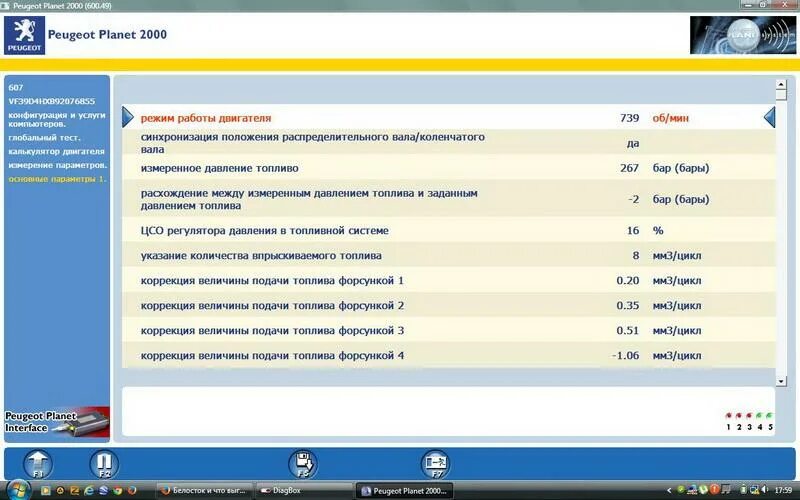Click status indicator light number 3
Screen dimensions: 800x500
749,416
